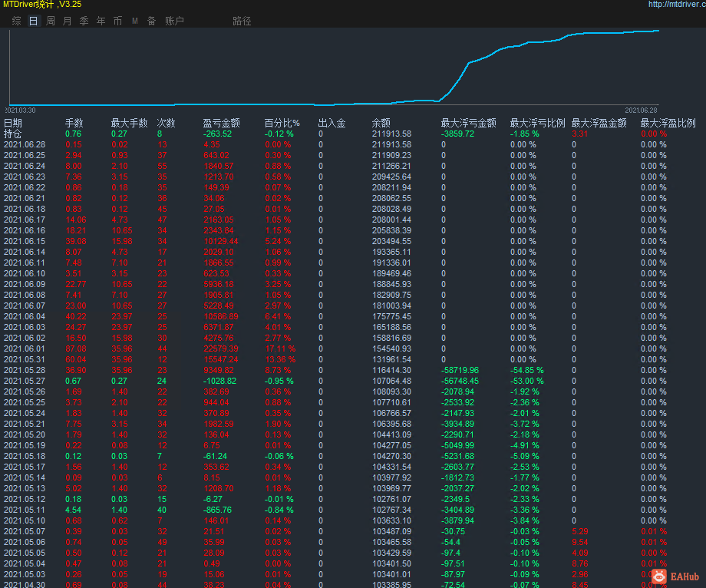Open the 账户 account tab
The height and width of the screenshot is (588, 706).
click(x=174, y=21)
